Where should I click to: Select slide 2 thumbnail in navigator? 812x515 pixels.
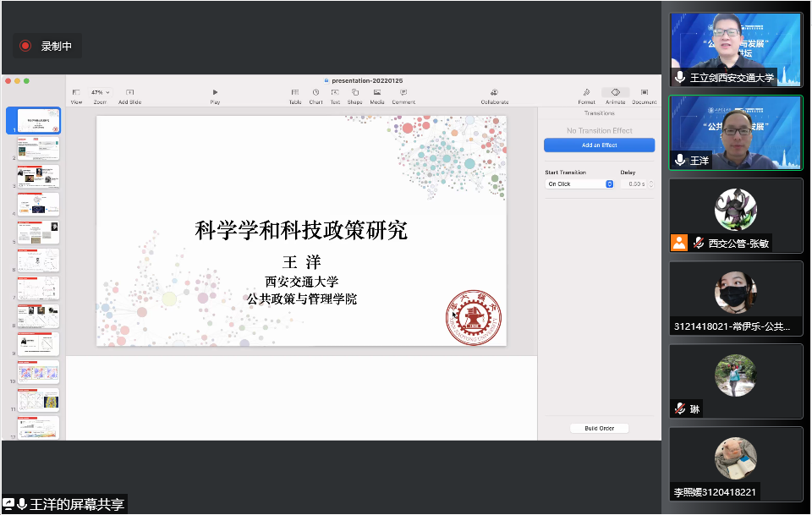pyautogui.click(x=39, y=150)
